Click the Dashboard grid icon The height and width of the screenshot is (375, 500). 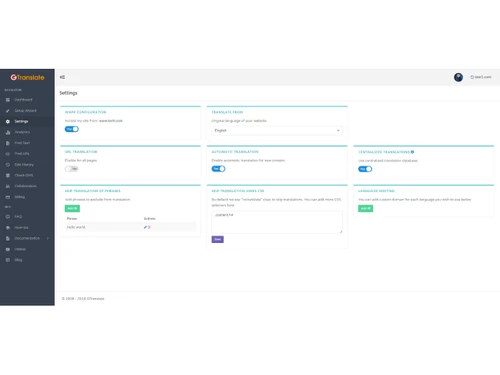[8, 100]
